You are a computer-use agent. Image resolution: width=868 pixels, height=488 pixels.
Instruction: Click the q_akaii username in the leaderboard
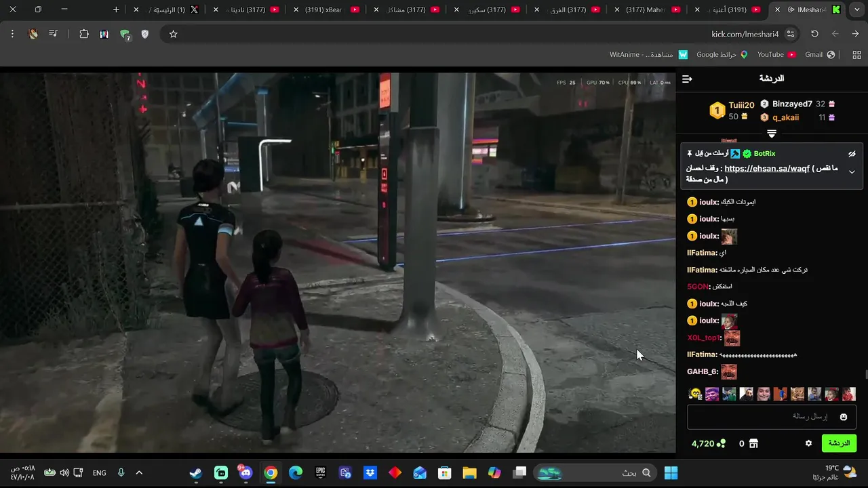pos(785,117)
